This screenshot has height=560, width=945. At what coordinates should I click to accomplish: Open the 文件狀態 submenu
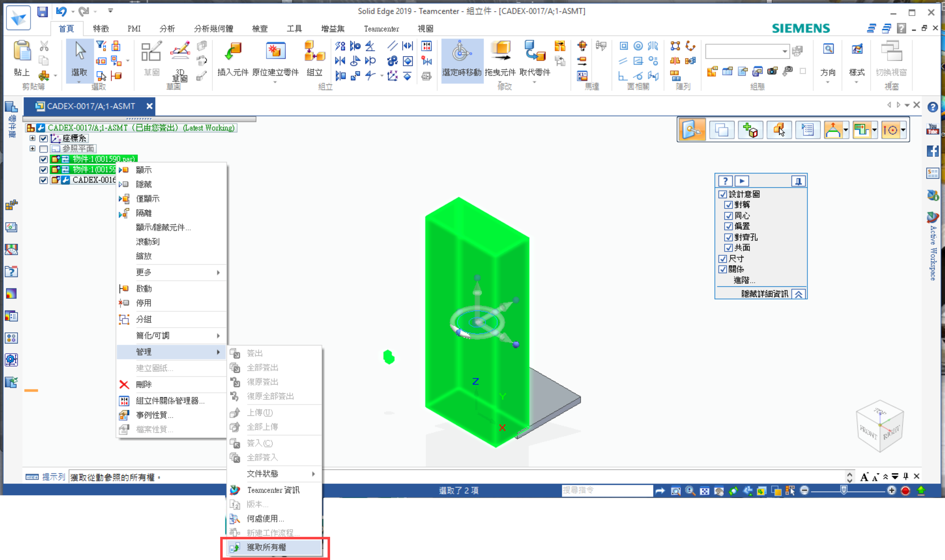pos(274,474)
